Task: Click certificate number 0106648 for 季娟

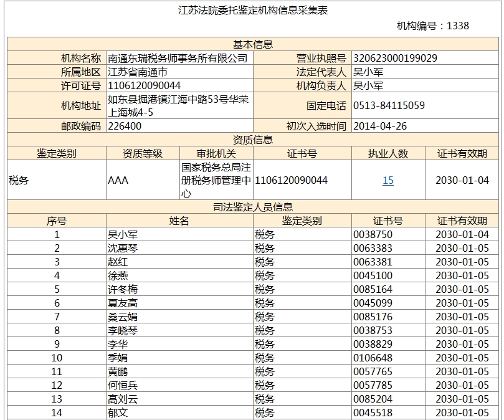Action: [373, 358]
